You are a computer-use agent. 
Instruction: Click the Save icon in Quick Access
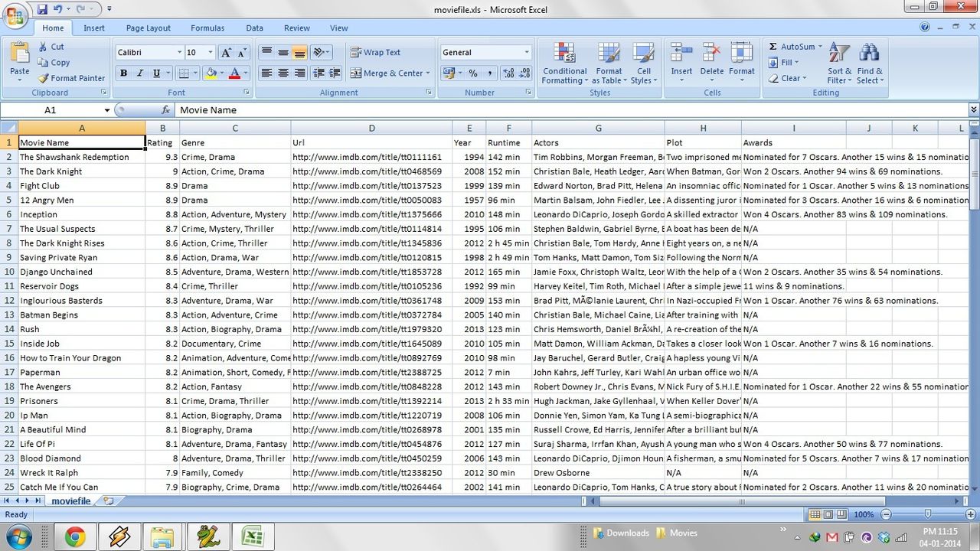(42, 9)
